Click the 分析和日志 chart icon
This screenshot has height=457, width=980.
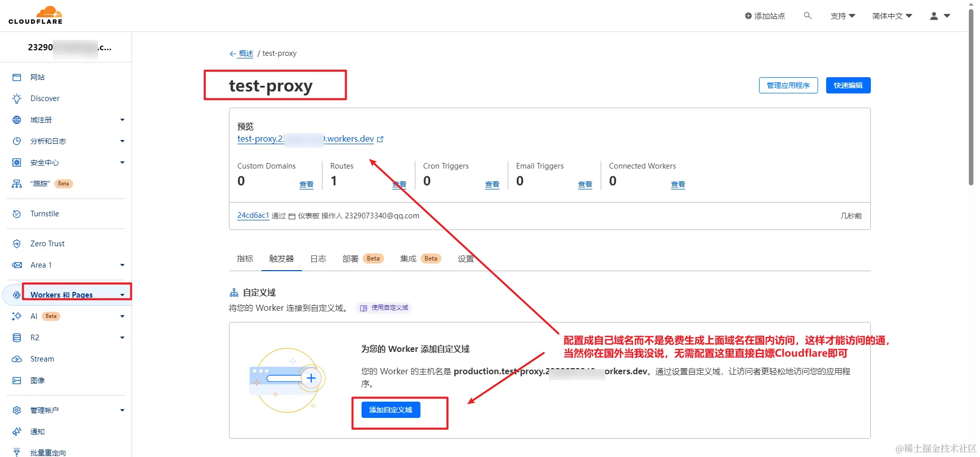17,141
